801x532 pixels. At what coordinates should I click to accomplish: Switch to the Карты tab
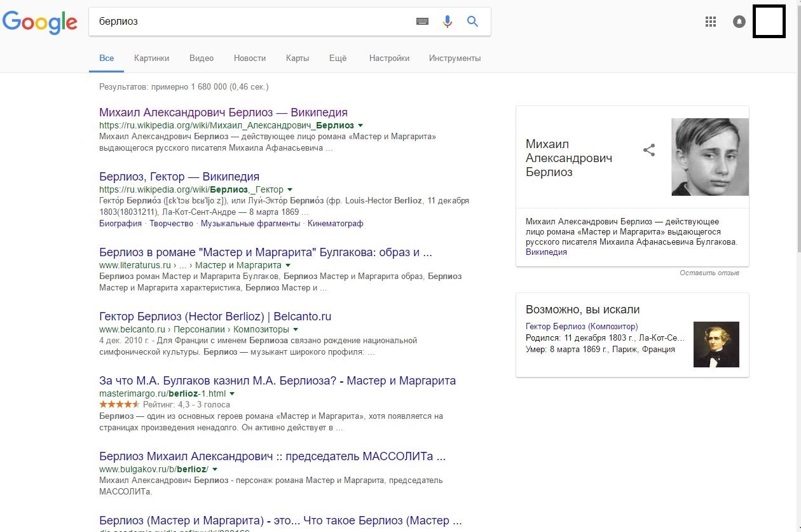tap(298, 58)
